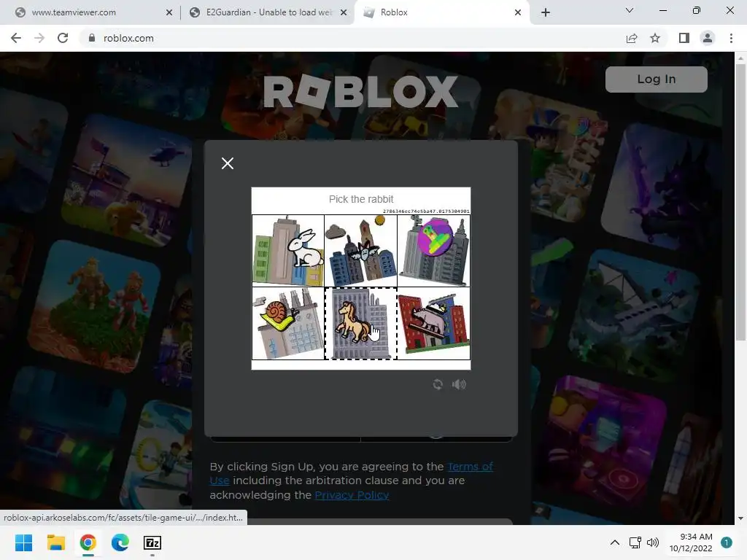Open the volume tray icon
The height and width of the screenshot is (560, 747).
(x=653, y=542)
